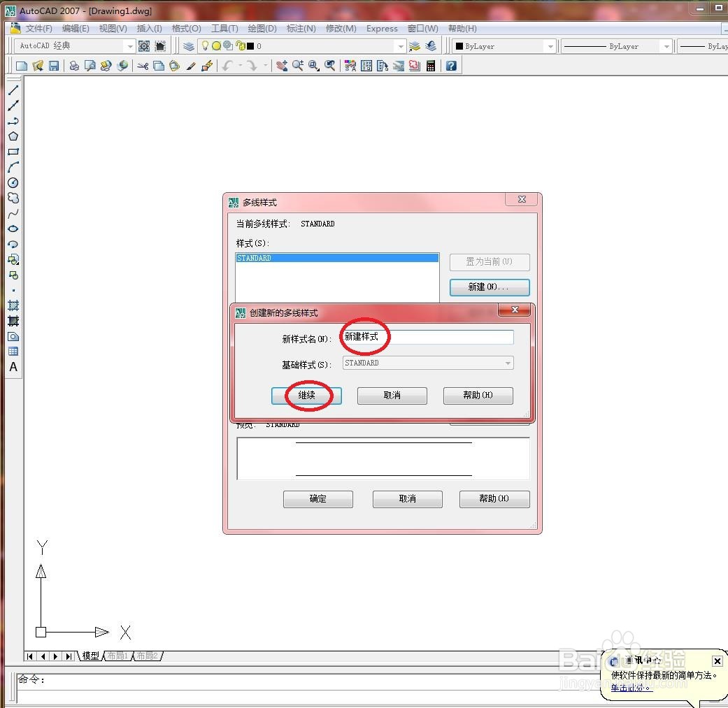Image resolution: width=728 pixels, height=708 pixels.
Task: Click the Plot printer icon
Action: (74, 66)
